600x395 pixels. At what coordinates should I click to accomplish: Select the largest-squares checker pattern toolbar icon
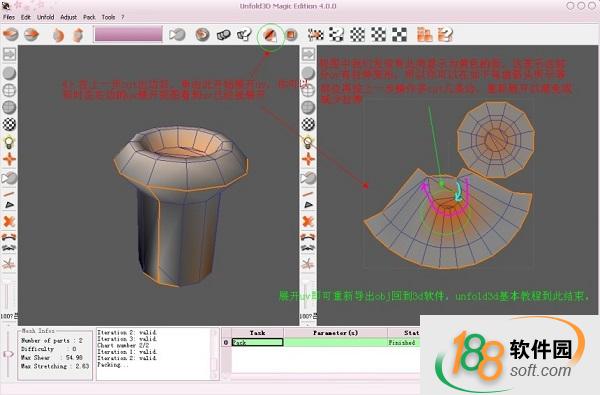coord(399,34)
